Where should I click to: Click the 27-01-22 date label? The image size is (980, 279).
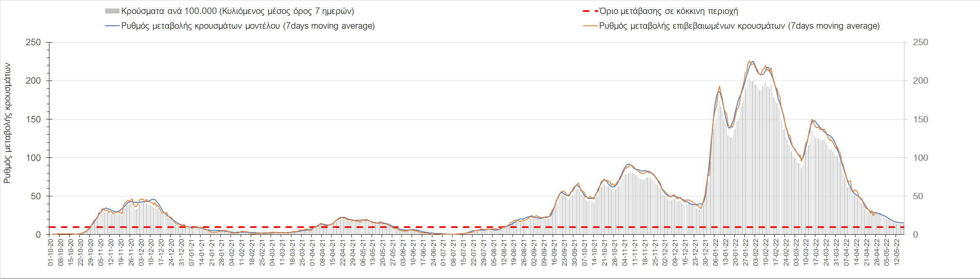(x=746, y=252)
